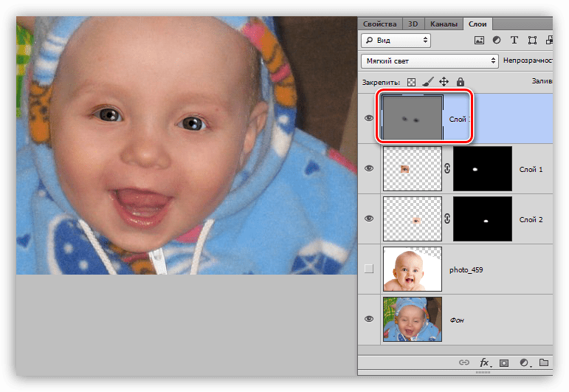
Task: Filter layers by pixel image icon
Action: pyautogui.click(x=479, y=41)
